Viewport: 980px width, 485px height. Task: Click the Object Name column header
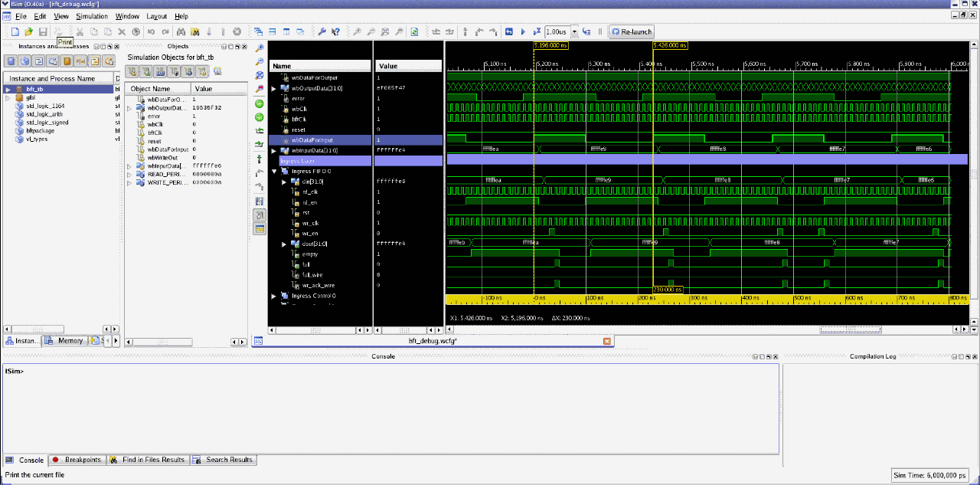coord(158,89)
